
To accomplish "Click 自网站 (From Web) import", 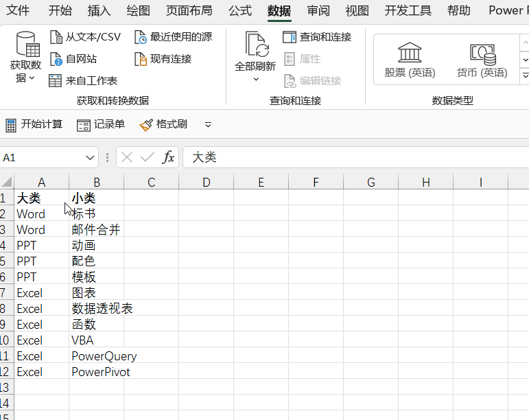I will (73, 59).
